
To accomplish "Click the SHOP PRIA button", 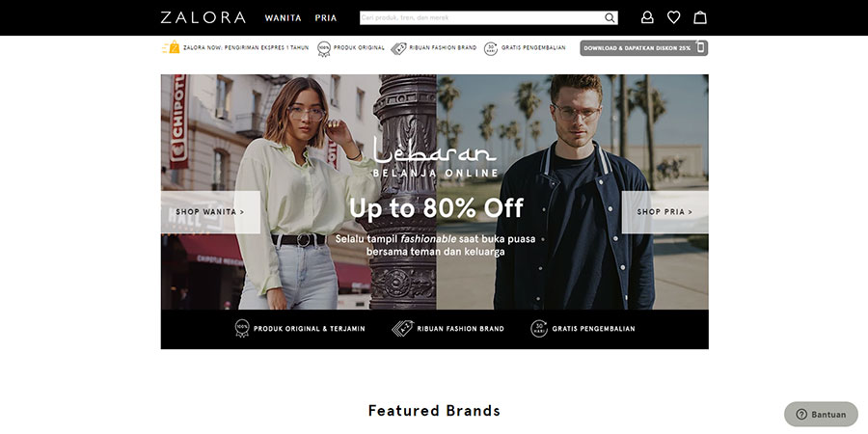I will (665, 212).
